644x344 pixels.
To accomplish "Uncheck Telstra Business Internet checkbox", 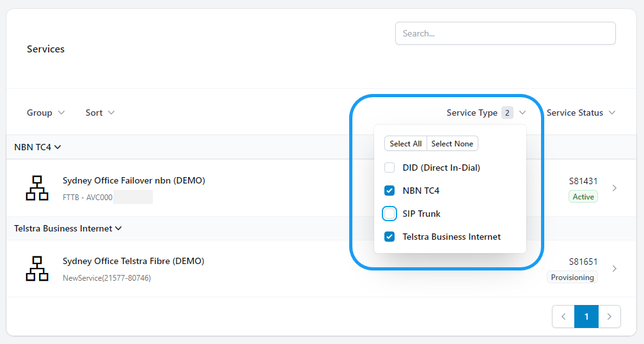I will pyautogui.click(x=389, y=237).
